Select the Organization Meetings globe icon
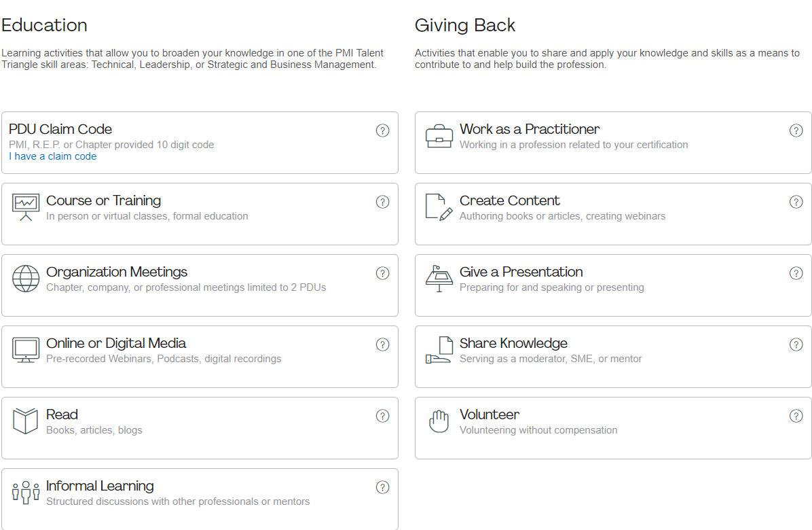The height and width of the screenshot is (530, 812). 26,279
